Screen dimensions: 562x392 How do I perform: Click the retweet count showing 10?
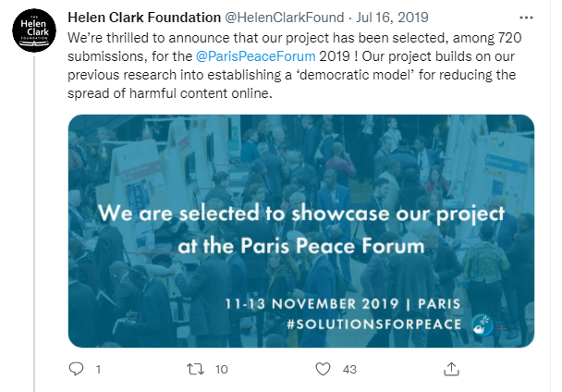pyautogui.click(x=221, y=370)
